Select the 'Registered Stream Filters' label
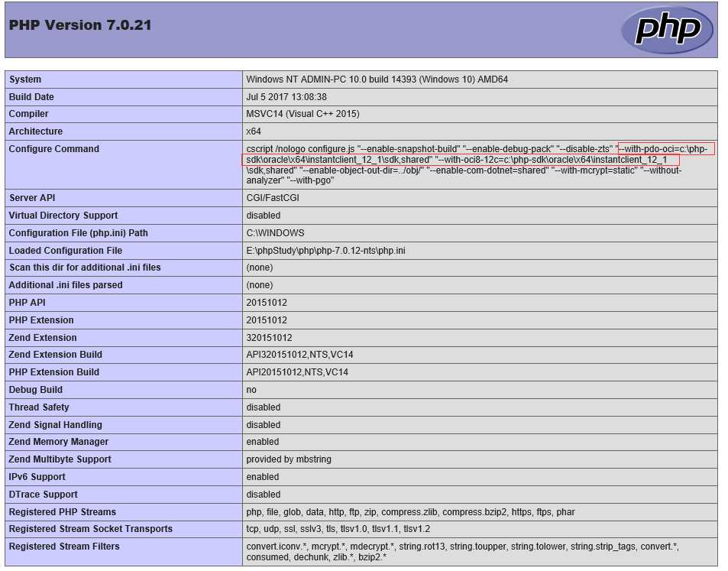The width and height of the screenshot is (728, 571). 64,547
